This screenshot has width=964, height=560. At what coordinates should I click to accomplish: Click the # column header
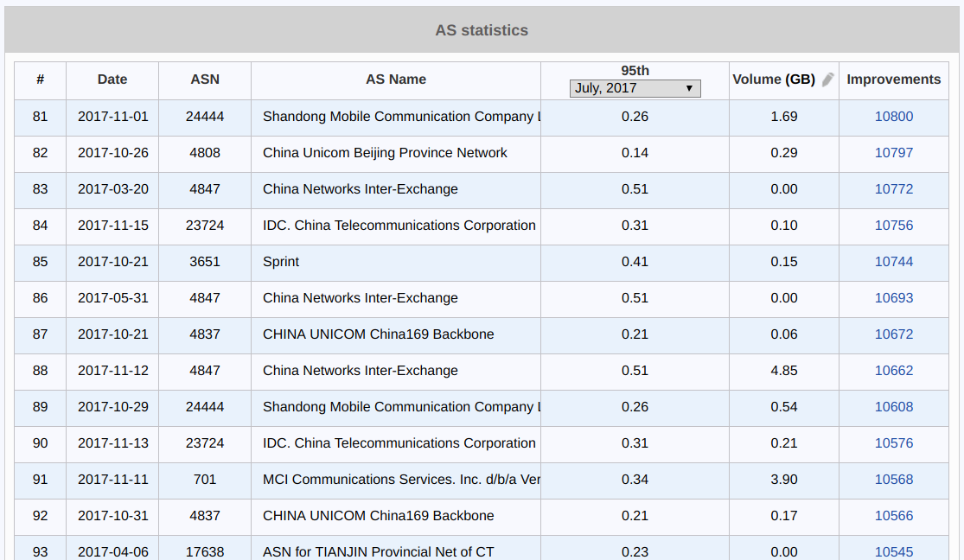pos(40,80)
